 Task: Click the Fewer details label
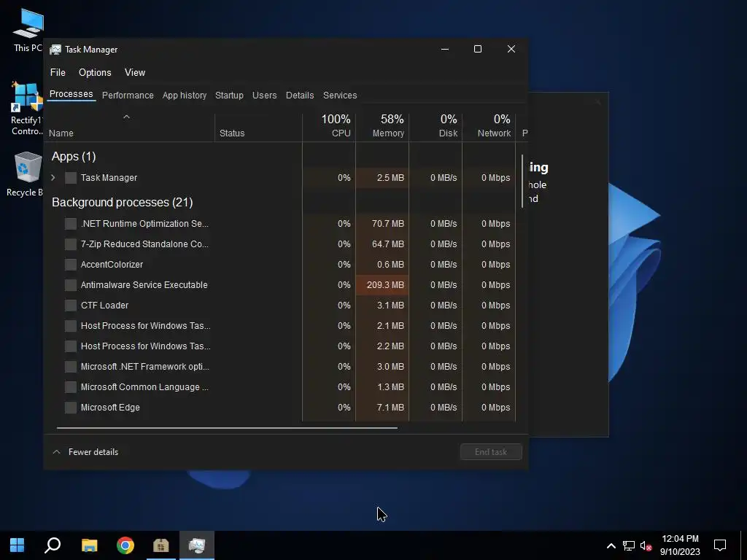point(93,452)
